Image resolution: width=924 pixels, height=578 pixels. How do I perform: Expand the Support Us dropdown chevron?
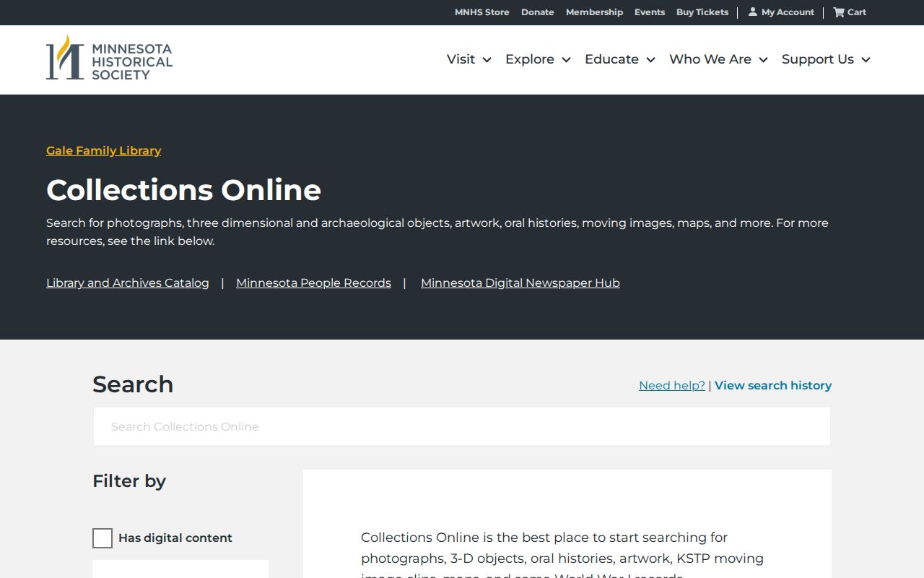[866, 60]
